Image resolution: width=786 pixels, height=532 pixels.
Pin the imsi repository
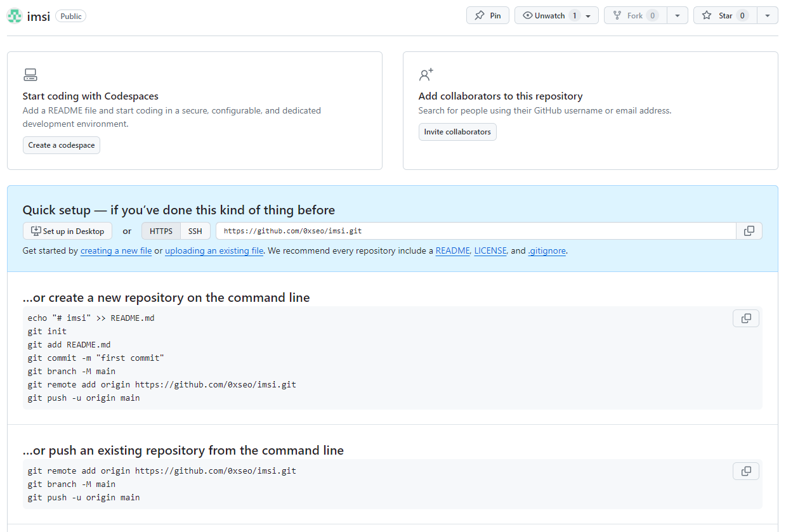click(488, 16)
